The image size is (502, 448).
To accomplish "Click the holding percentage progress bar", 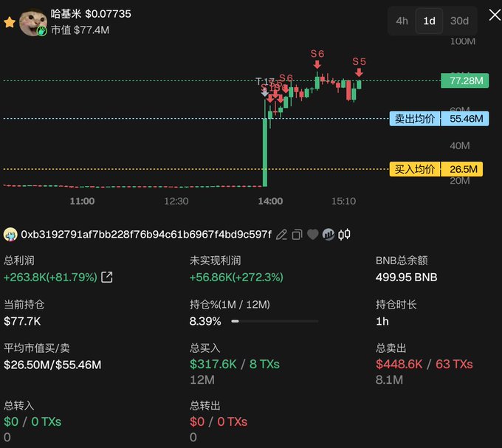I will point(275,321).
